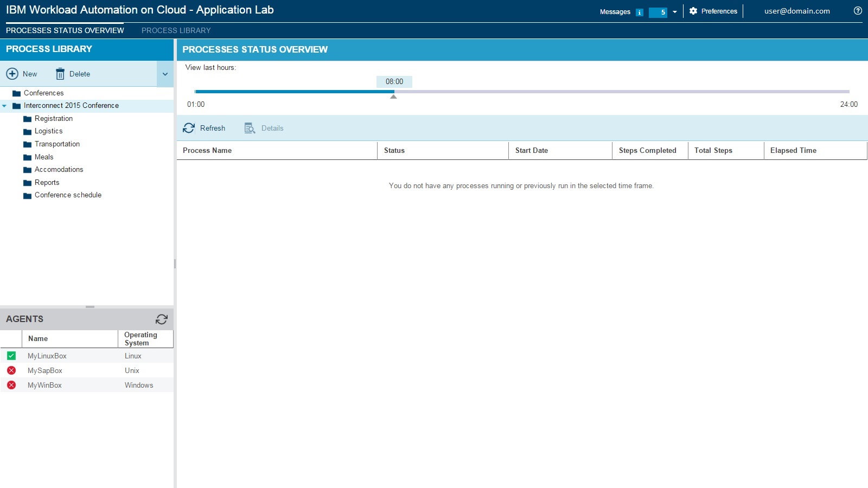The height and width of the screenshot is (488, 868).
Task: Click the filled blue portion of hours slider
Action: [x=294, y=92]
